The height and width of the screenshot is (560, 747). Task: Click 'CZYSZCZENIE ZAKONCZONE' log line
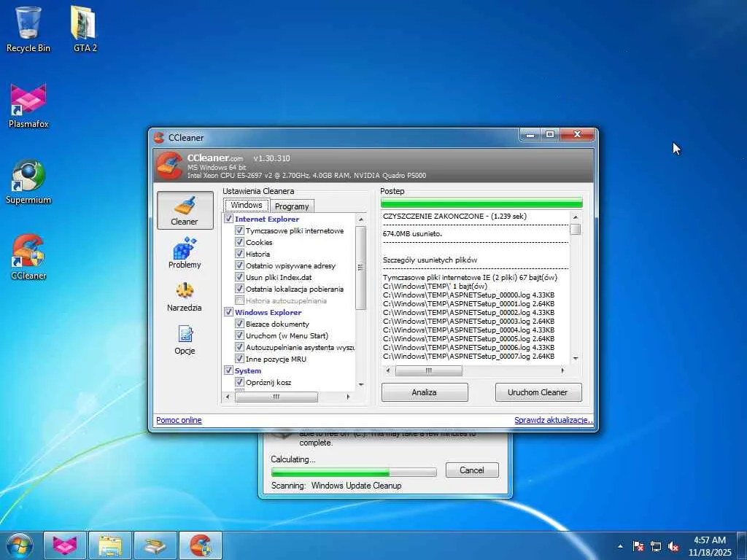coord(454,216)
